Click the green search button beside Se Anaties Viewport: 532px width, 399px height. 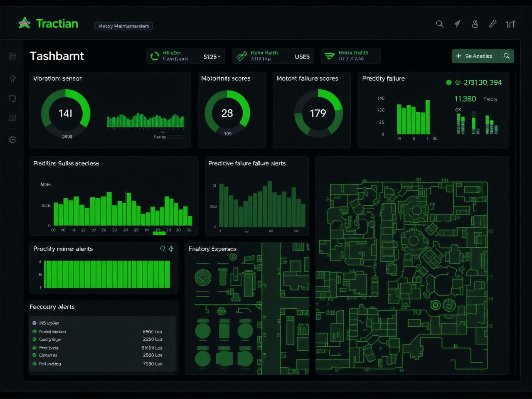[x=507, y=56]
